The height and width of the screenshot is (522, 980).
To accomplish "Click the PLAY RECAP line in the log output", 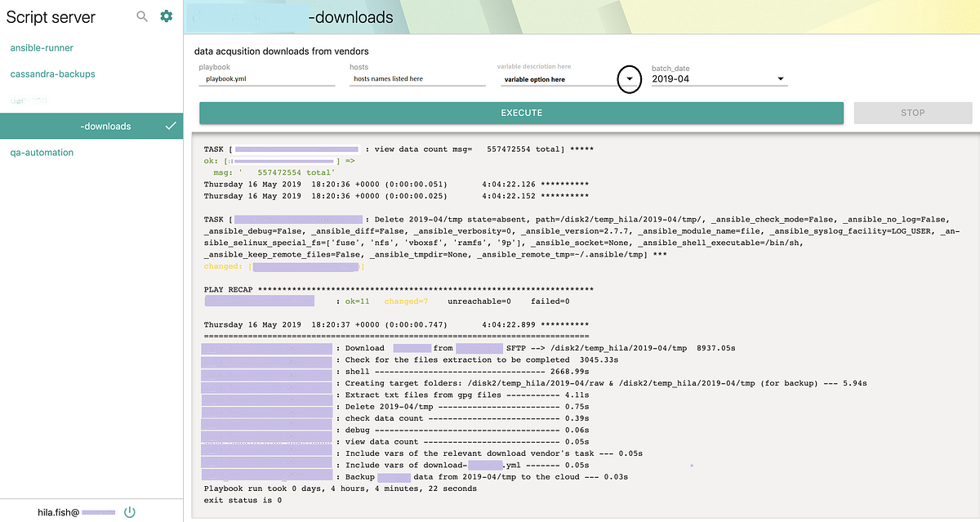I will point(229,288).
